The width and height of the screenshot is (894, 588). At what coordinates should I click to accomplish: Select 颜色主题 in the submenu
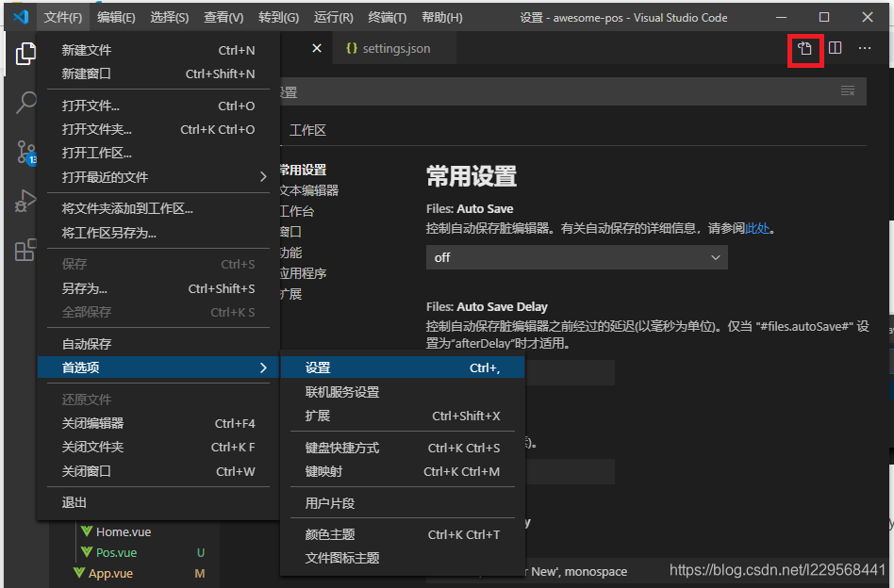tap(403, 534)
